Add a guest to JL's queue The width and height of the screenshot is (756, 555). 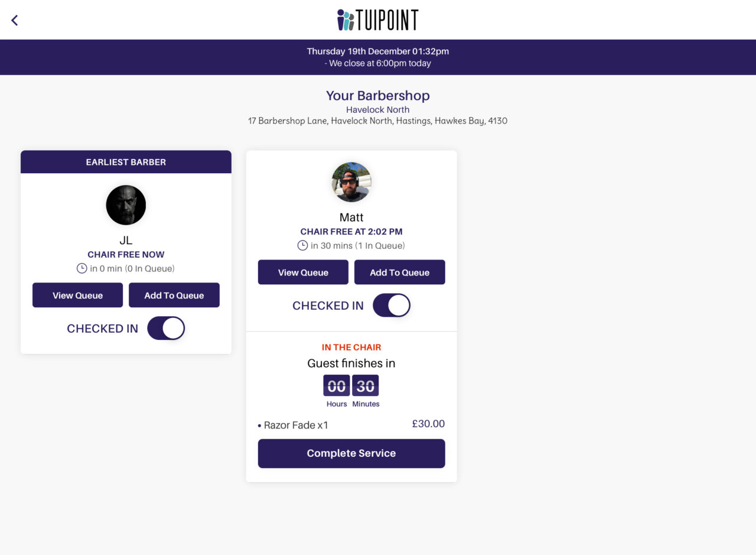click(x=174, y=295)
